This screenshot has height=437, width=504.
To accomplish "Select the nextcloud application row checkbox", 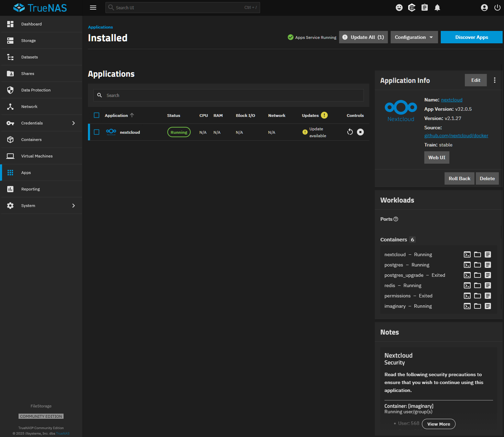I will [96, 132].
